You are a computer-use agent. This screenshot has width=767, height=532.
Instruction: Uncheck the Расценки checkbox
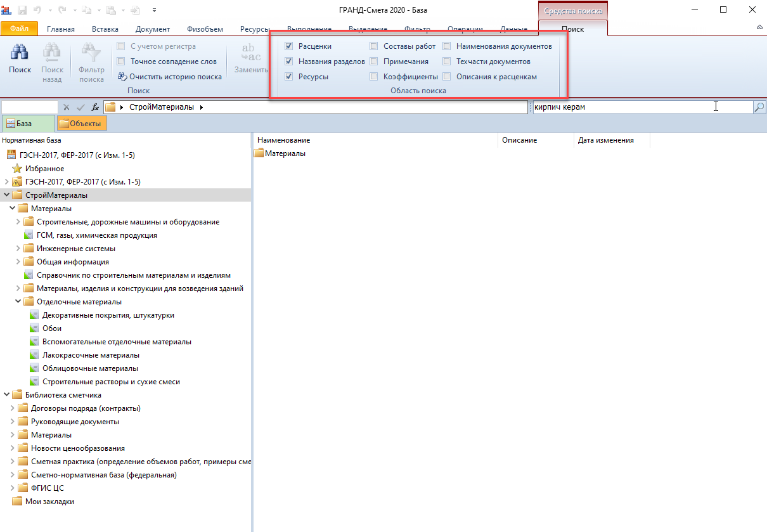[x=289, y=46]
